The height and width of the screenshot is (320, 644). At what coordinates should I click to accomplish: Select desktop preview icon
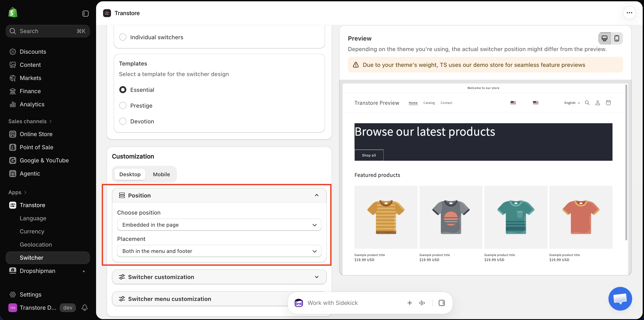(604, 38)
